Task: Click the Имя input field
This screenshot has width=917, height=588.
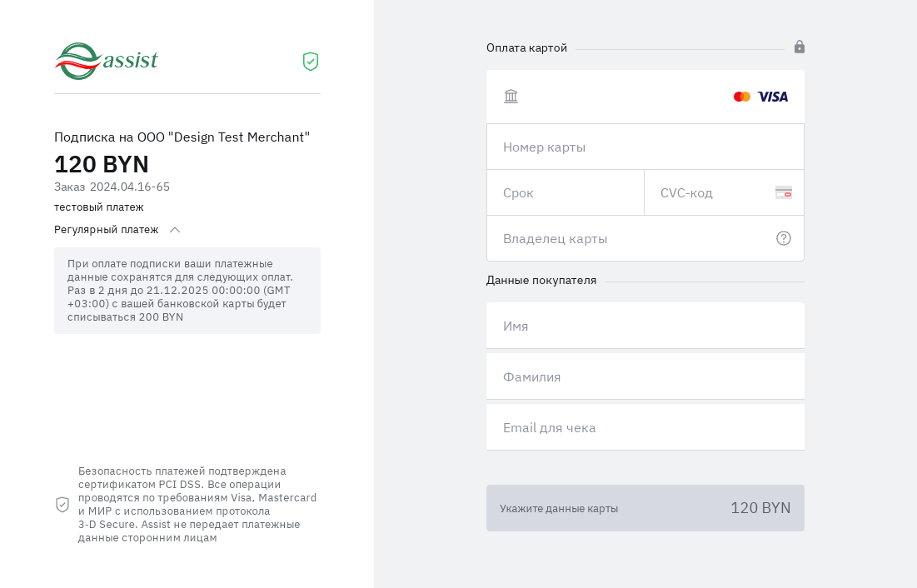Action: [645, 326]
